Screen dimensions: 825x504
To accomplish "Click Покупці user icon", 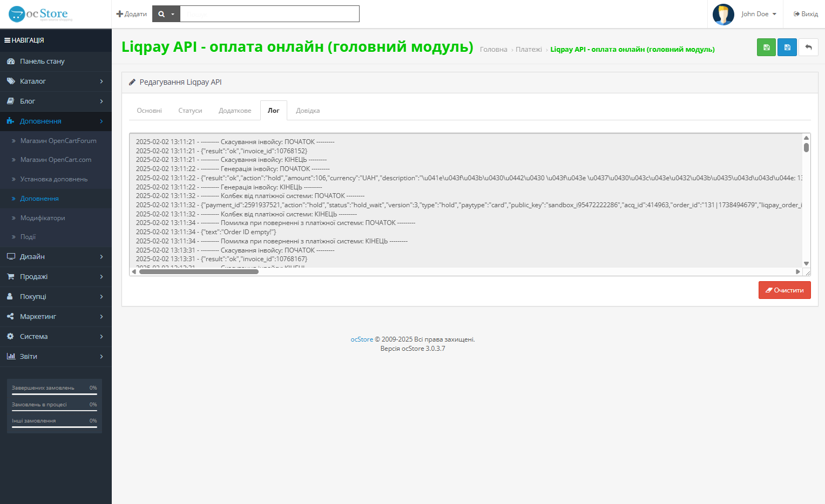I will pos(10,297).
